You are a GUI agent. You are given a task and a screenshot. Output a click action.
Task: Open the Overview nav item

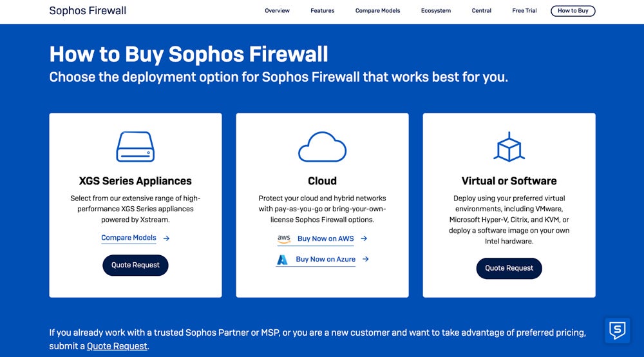tap(277, 11)
